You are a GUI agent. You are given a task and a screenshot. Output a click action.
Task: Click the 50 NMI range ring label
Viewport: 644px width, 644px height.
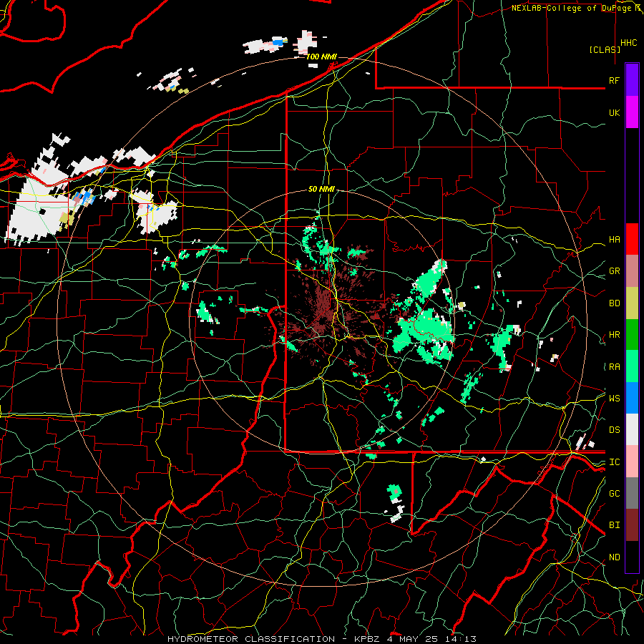pyautogui.click(x=321, y=189)
